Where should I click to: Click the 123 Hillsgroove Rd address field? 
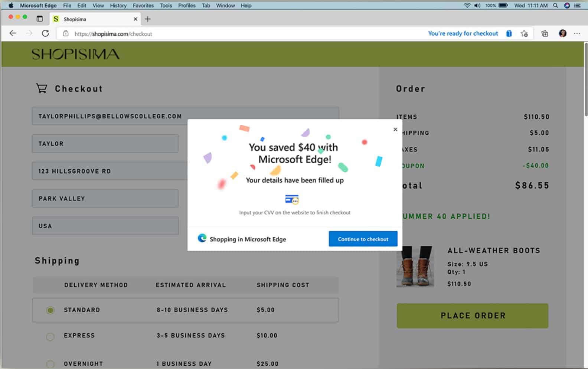(110, 171)
